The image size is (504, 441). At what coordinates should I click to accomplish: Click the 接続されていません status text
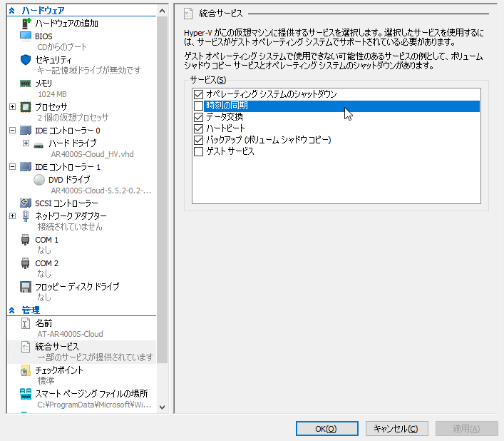pyautogui.click(x=70, y=227)
